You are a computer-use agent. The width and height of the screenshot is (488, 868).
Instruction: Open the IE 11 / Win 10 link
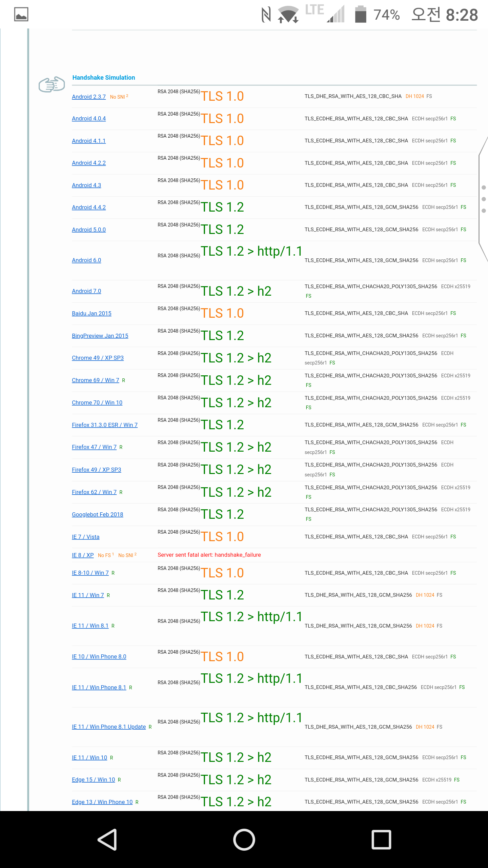(x=89, y=757)
